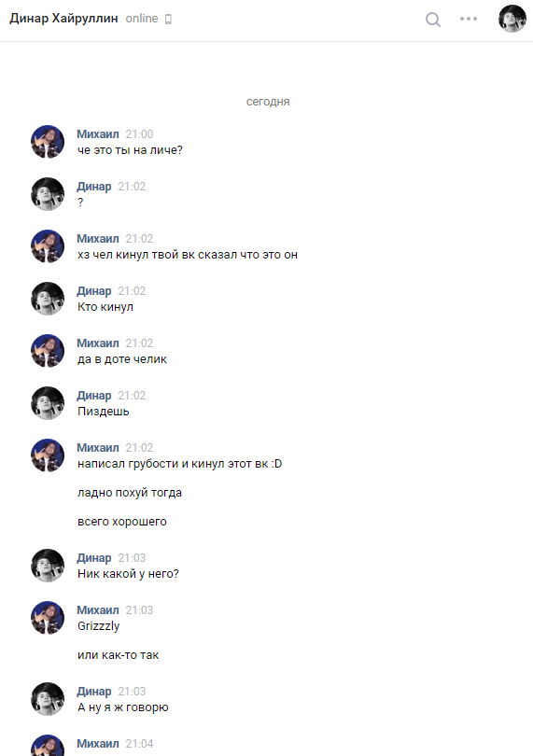This screenshot has height=756, width=533.
Task: Click the 21:03 timestamp next to "Ник какой у него?"
Action: (132, 558)
